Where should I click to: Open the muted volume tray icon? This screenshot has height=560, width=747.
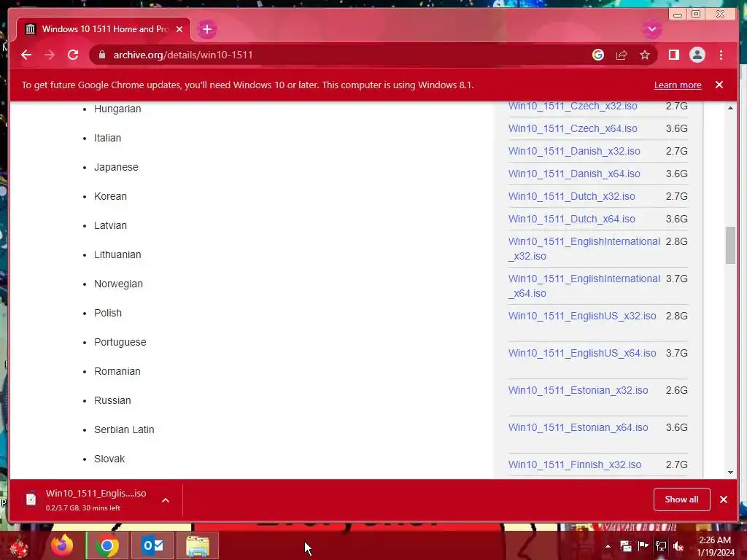tap(678, 545)
